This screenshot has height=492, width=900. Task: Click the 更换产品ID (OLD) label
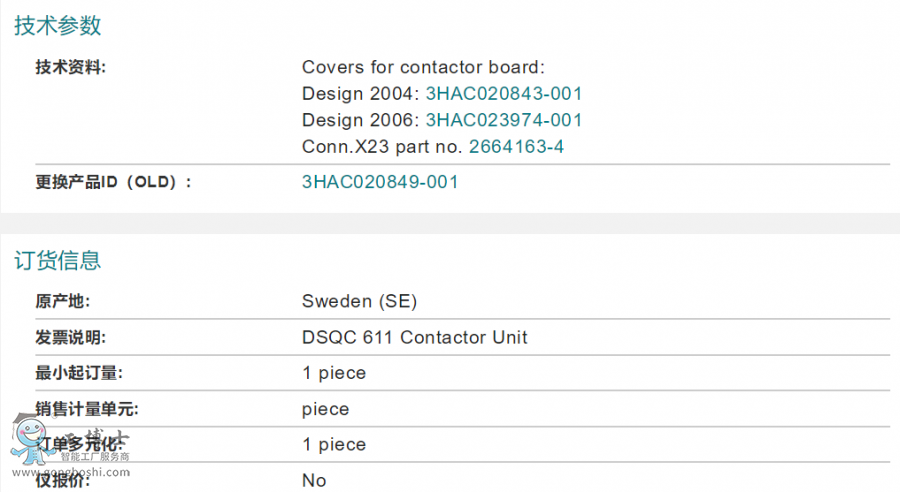(113, 182)
